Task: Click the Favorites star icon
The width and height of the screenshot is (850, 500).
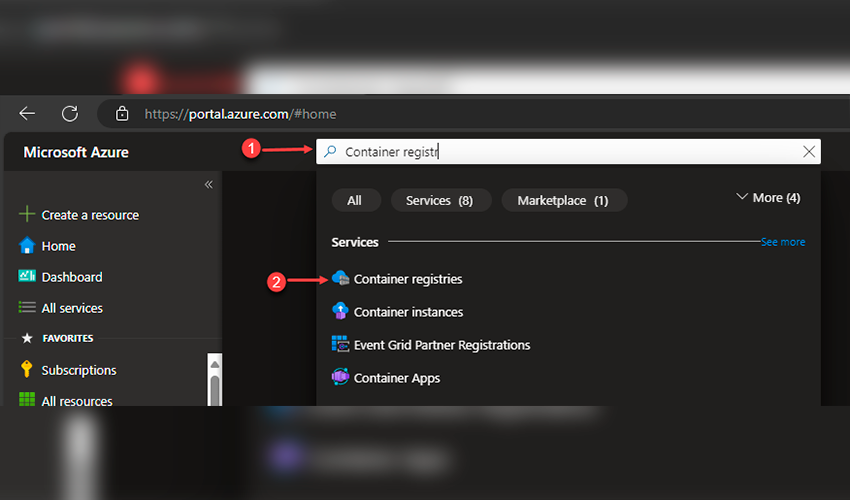Action: (27, 338)
